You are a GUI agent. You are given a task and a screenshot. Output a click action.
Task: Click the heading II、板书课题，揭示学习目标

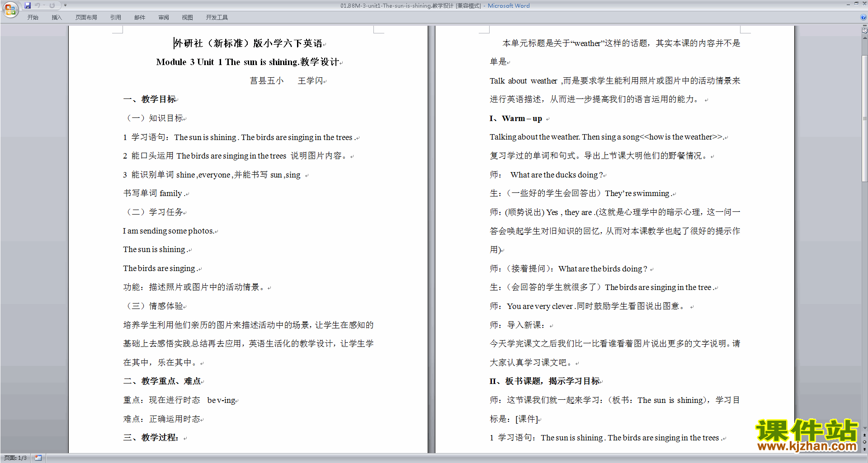(546, 381)
